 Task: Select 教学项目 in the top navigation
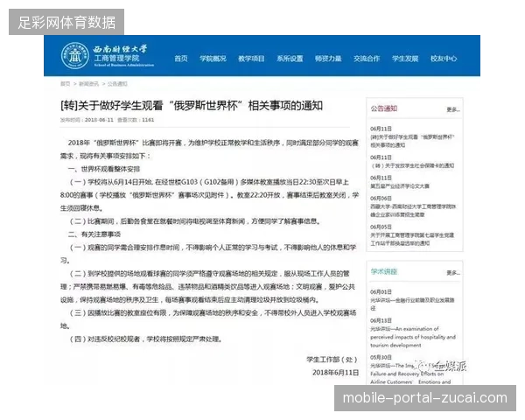point(251,59)
